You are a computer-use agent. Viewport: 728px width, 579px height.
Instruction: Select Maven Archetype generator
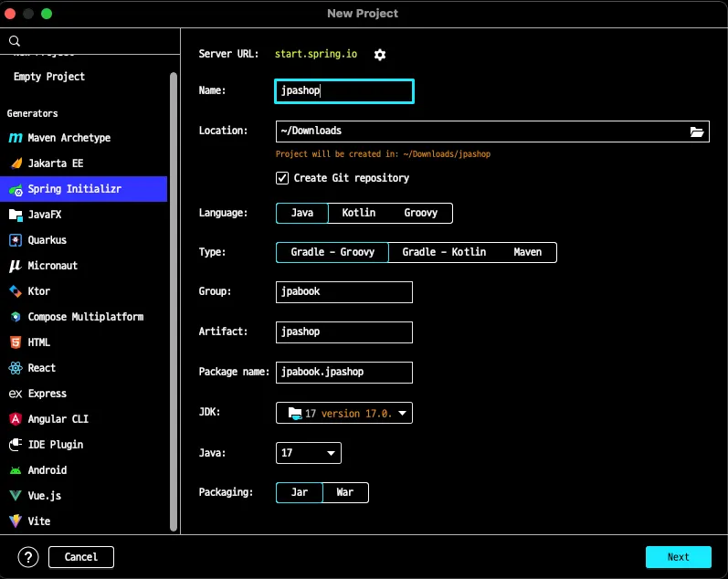(69, 138)
